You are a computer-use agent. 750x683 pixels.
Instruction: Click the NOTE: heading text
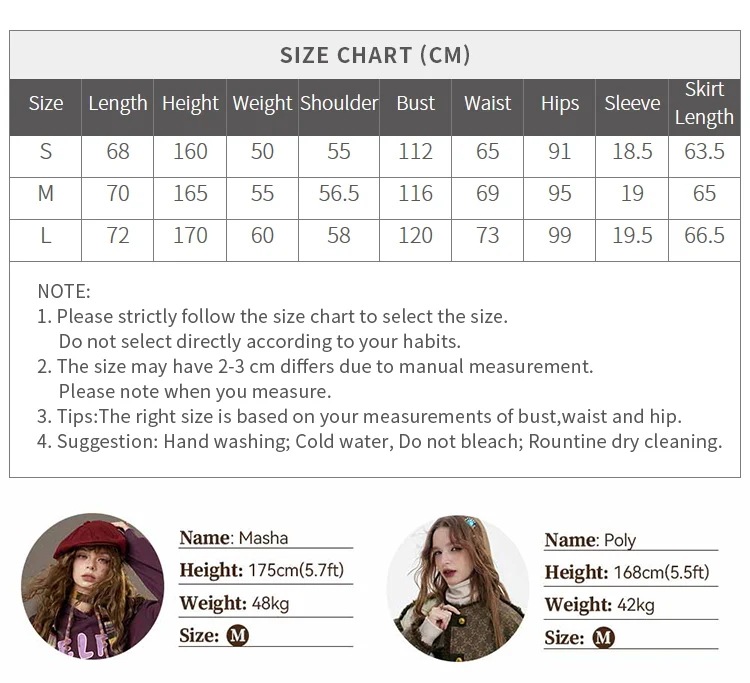point(64,291)
